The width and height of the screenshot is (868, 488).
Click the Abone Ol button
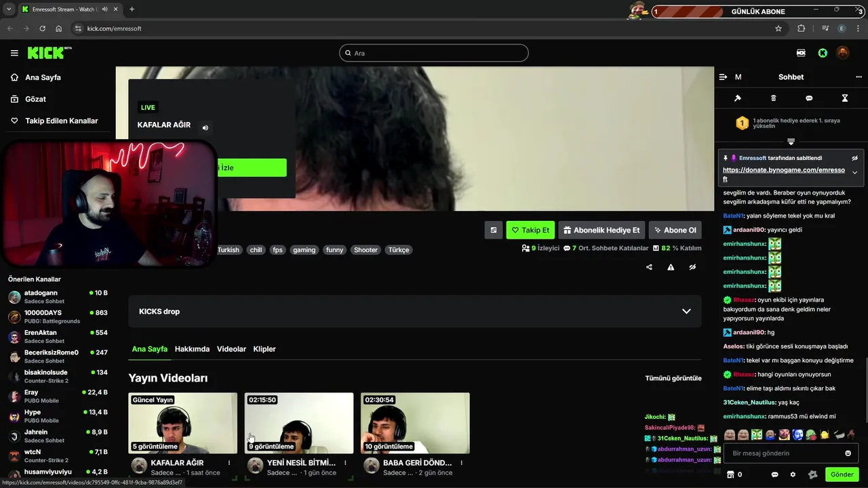click(x=675, y=230)
